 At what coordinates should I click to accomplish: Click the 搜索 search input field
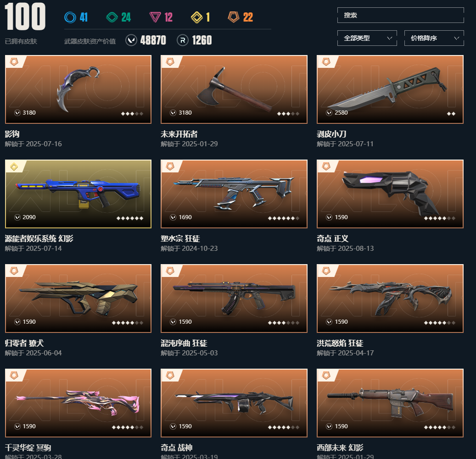400,15
